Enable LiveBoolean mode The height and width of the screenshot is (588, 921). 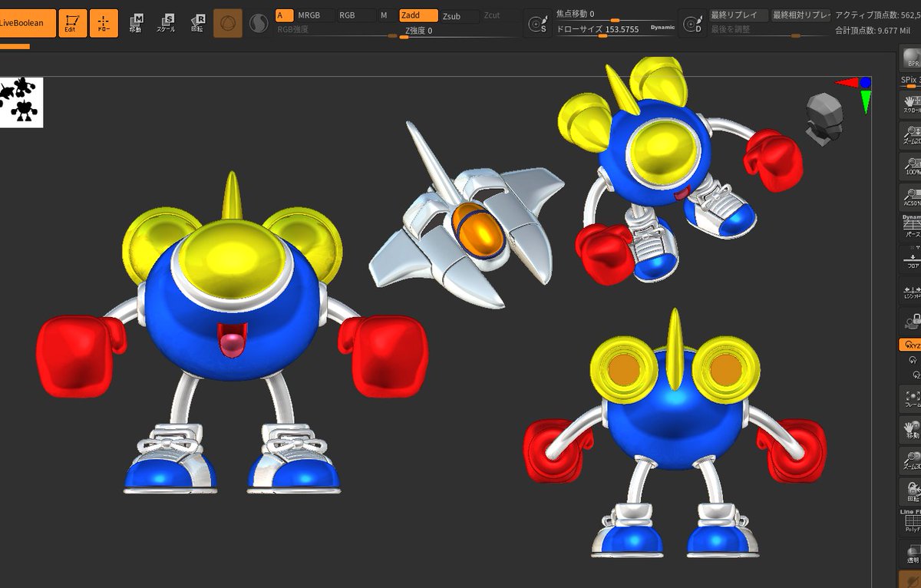(x=28, y=23)
